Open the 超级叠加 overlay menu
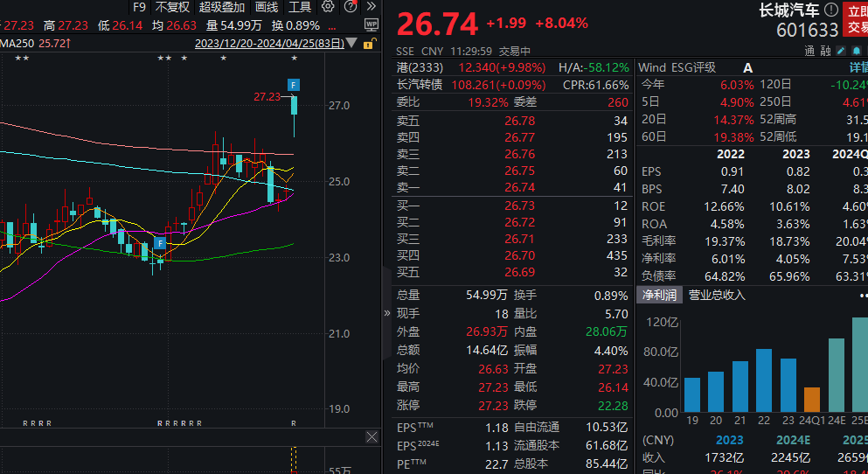This screenshot has width=868, height=474. [222, 7]
